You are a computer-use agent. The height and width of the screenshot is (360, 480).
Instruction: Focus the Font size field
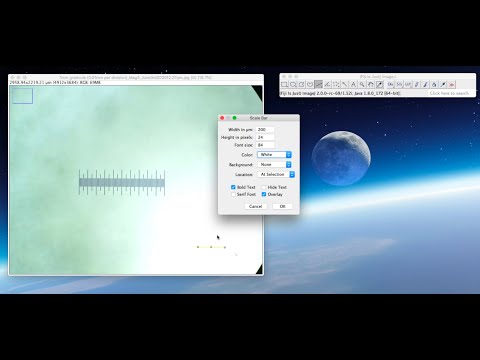tap(265, 145)
